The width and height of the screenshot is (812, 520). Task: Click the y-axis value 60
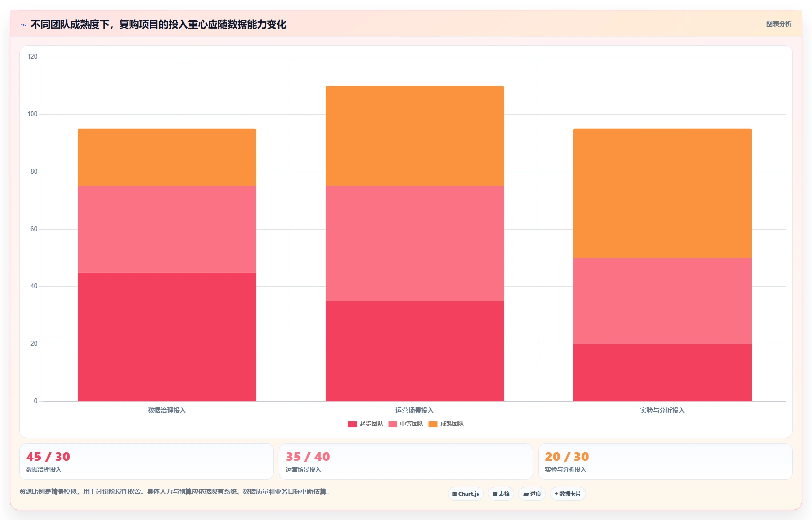pyautogui.click(x=34, y=229)
